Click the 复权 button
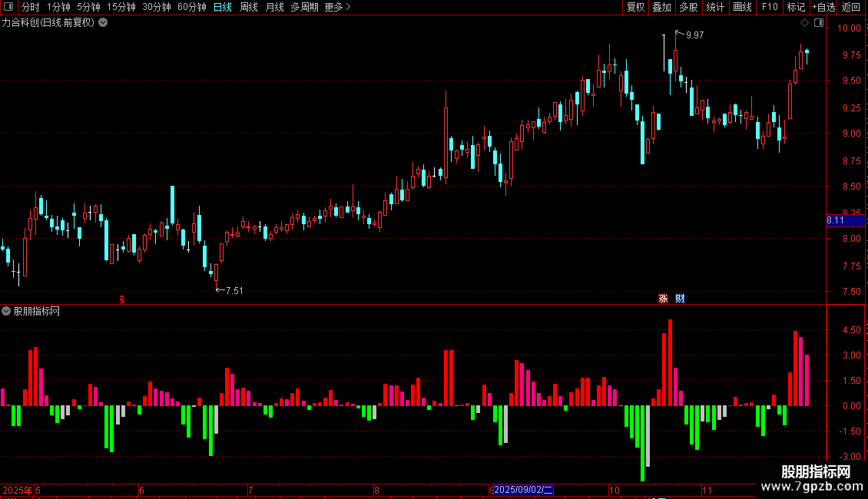868x499 pixels. 635,7
